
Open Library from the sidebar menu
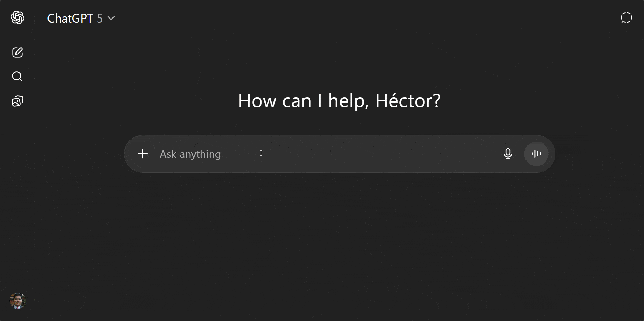17,101
